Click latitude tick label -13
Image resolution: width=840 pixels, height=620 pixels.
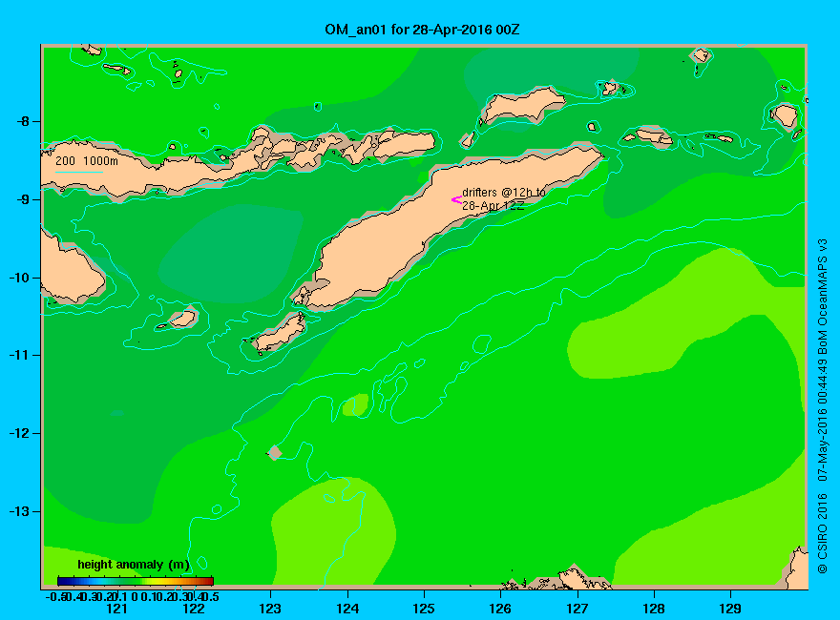tap(19, 511)
